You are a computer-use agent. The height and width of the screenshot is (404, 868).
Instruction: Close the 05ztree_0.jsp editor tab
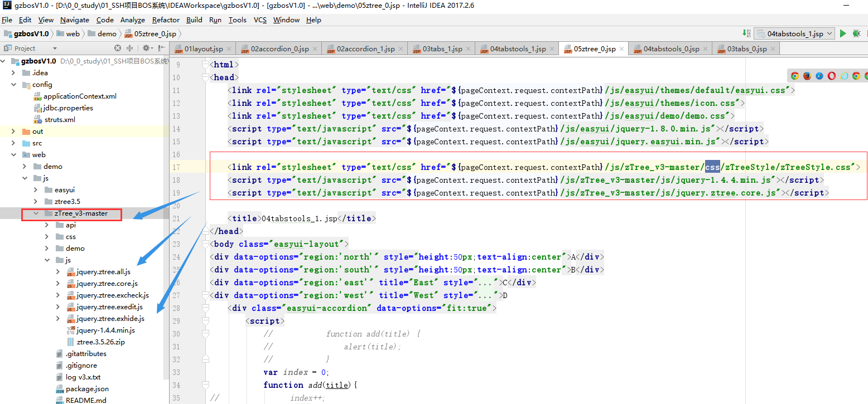tap(621, 49)
